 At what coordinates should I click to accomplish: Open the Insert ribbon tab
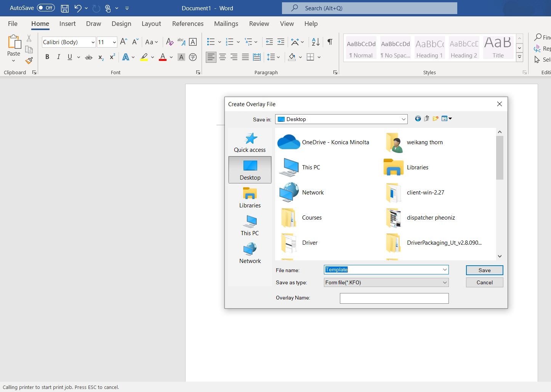tap(67, 24)
